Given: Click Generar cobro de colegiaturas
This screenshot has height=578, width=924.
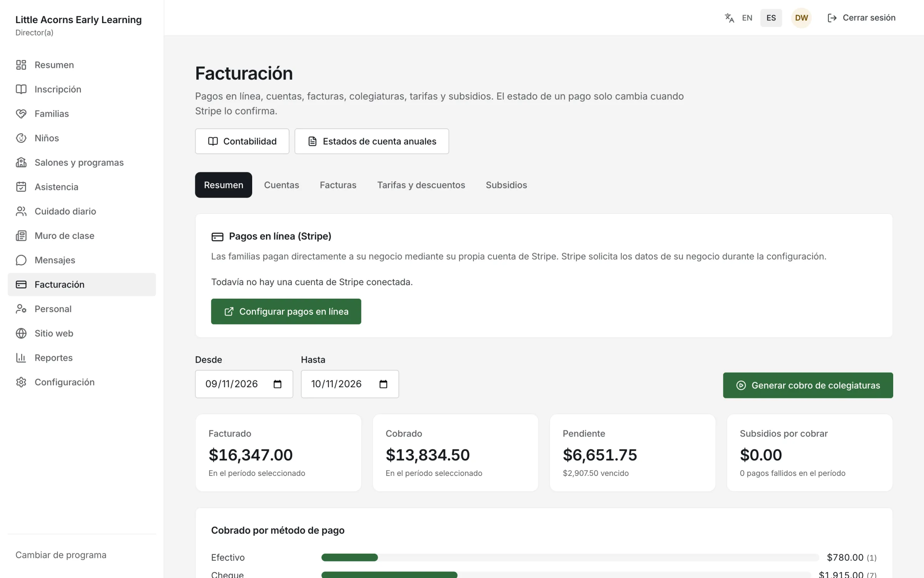Looking at the screenshot, I should point(808,385).
